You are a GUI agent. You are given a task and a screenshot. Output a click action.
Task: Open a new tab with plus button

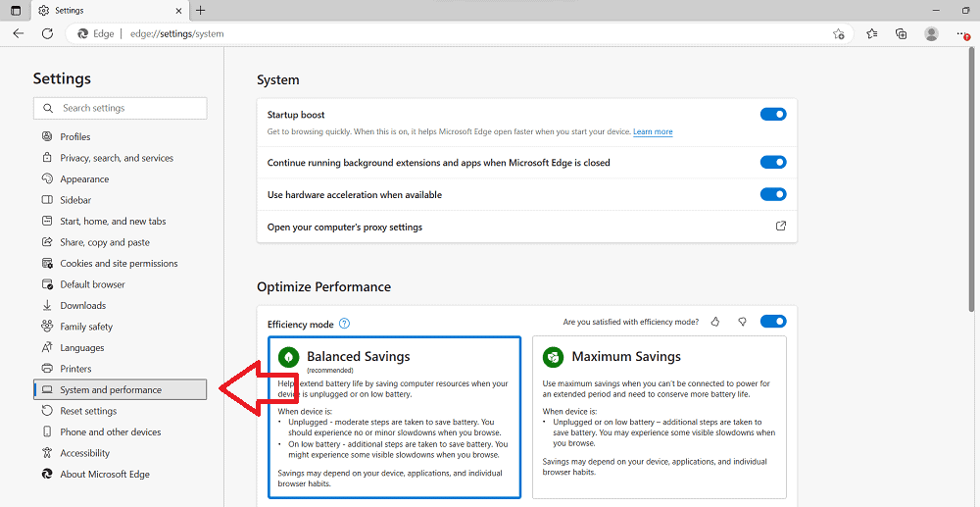200,11
